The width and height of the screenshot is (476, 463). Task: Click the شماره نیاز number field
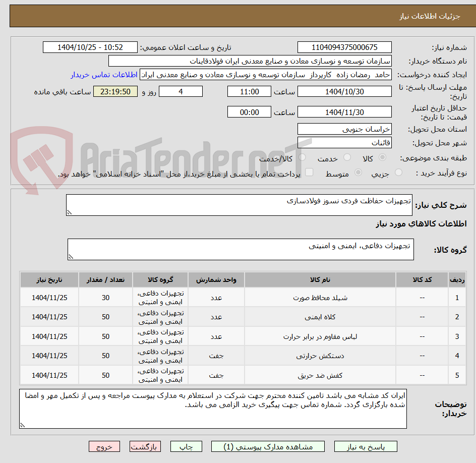coord(344,47)
